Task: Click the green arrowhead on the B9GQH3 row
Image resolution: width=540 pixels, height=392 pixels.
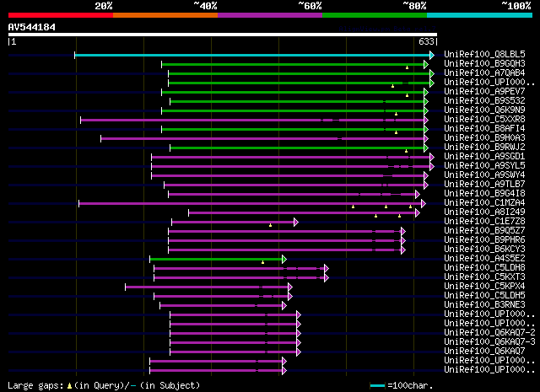Action: [426, 64]
